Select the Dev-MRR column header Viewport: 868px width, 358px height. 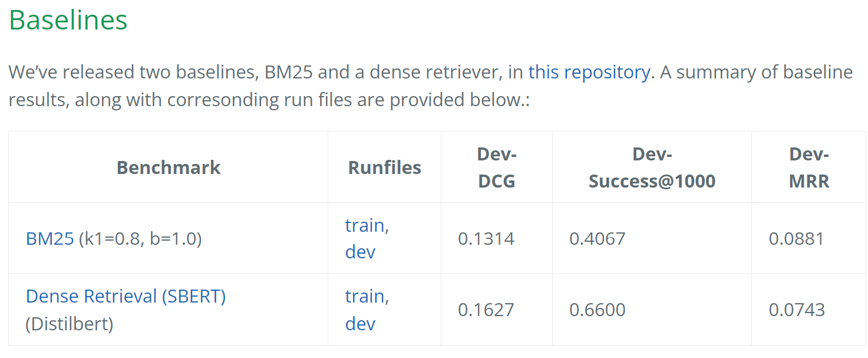pos(809,167)
